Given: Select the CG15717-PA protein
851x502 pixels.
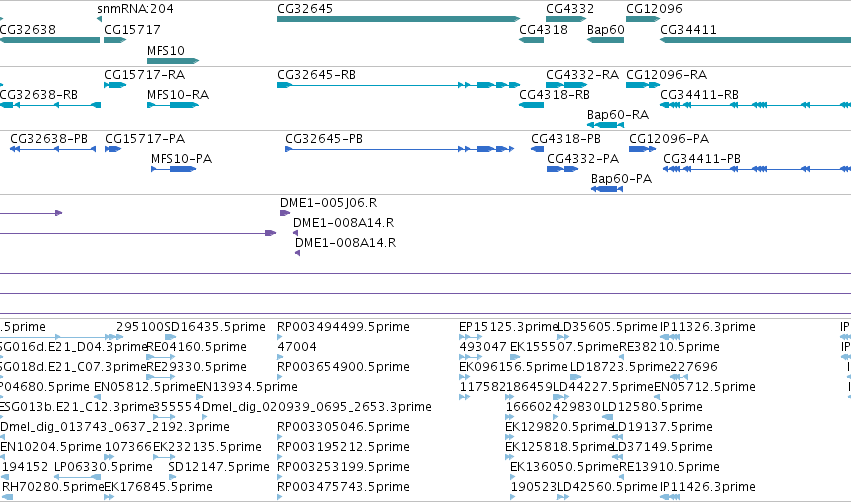Looking at the screenshot, I should point(113,149).
